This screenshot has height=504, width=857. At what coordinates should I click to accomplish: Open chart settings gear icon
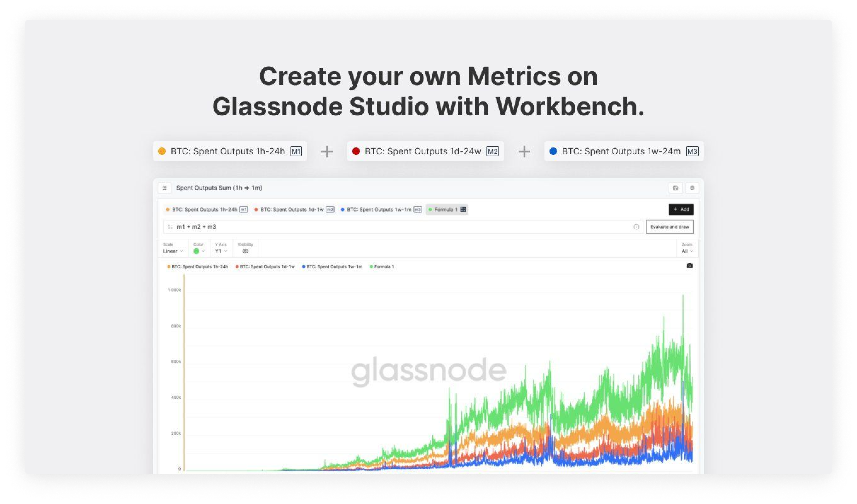pyautogui.click(x=692, y=188)
